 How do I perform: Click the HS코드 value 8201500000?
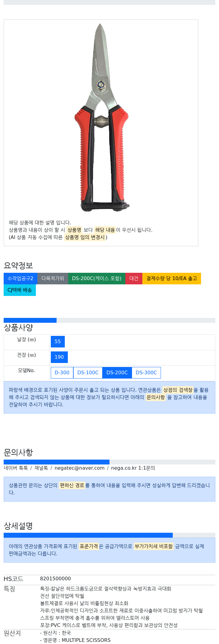pos(55,579)
